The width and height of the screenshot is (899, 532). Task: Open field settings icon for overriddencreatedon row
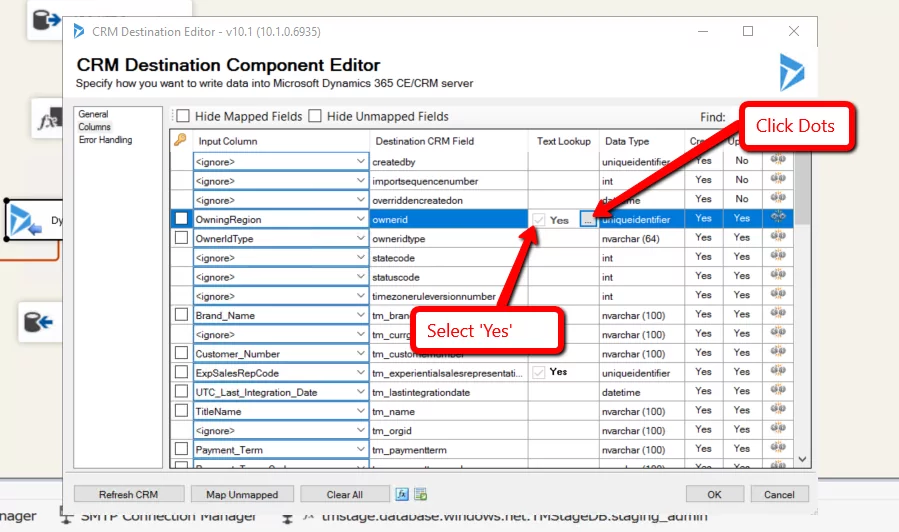click(778, 198)
